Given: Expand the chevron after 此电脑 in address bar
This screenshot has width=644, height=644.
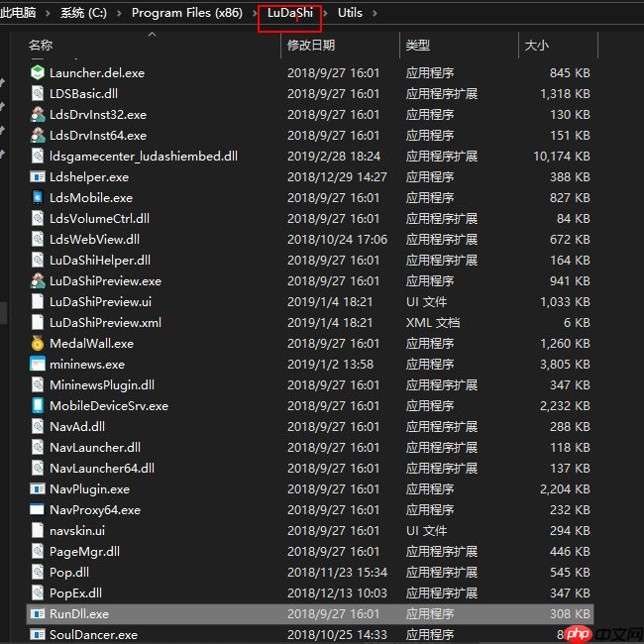Looking at the screenshot, I should pyautogui.click(x=49, y=13).
